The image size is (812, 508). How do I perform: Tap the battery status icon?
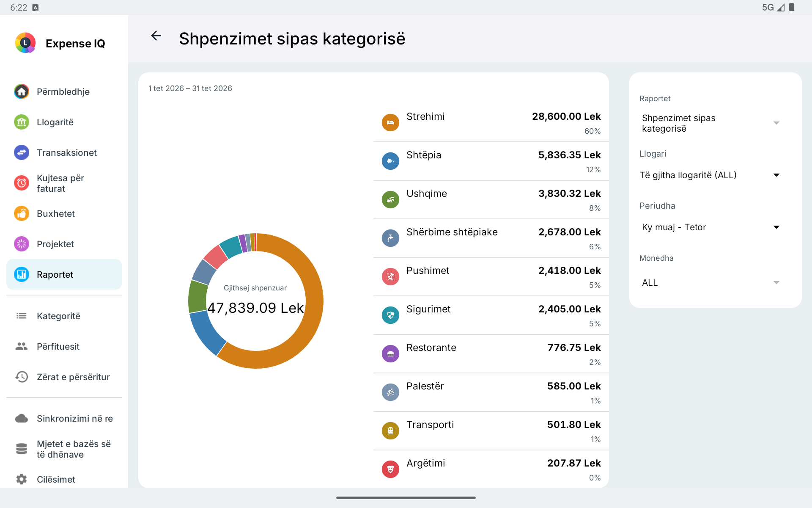point(792,7)
